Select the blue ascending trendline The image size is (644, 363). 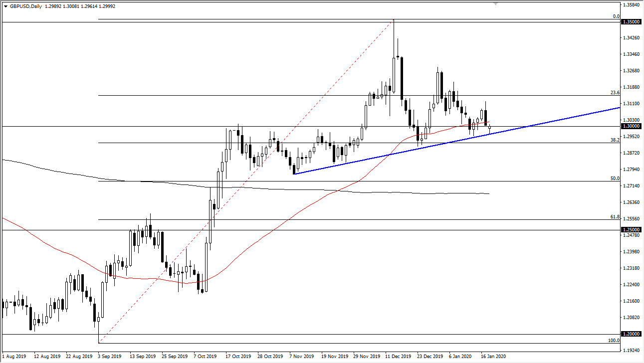coord(457,141)
